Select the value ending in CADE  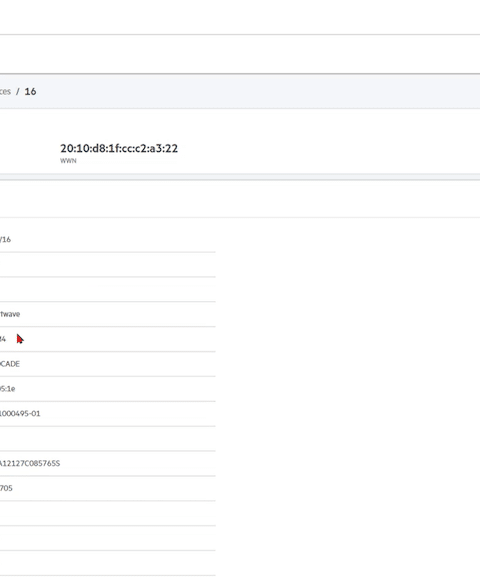pos(10,364)
